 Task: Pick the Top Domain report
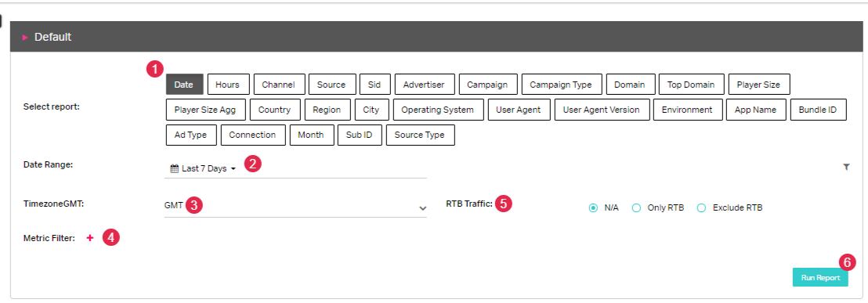pos(691,85)
